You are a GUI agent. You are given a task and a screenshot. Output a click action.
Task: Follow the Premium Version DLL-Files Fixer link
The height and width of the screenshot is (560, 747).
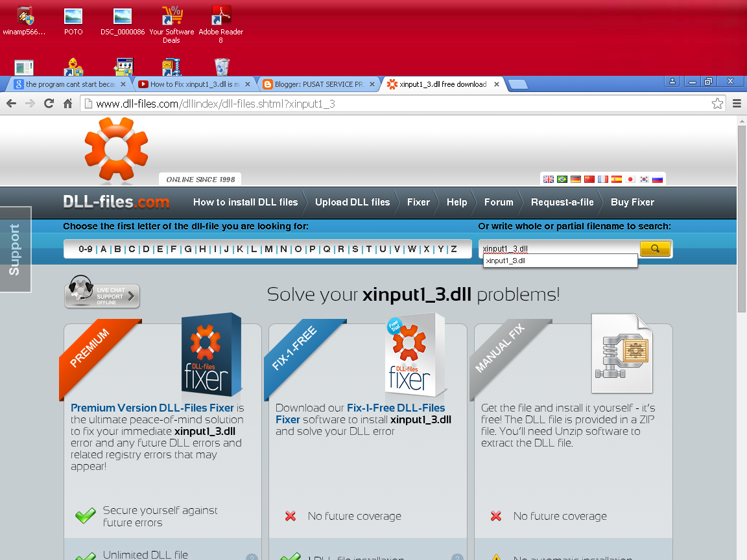tap(152, 408)
